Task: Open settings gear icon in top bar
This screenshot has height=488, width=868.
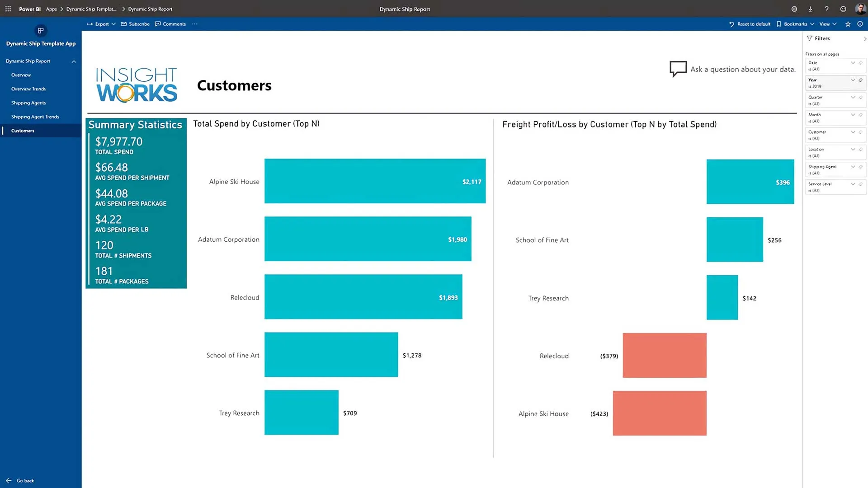Action: click(794, 9)
